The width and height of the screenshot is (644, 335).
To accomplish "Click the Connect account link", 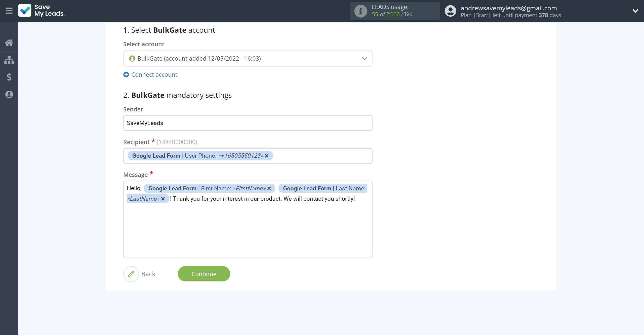I will pyautogui.click(x=154, y=75).
